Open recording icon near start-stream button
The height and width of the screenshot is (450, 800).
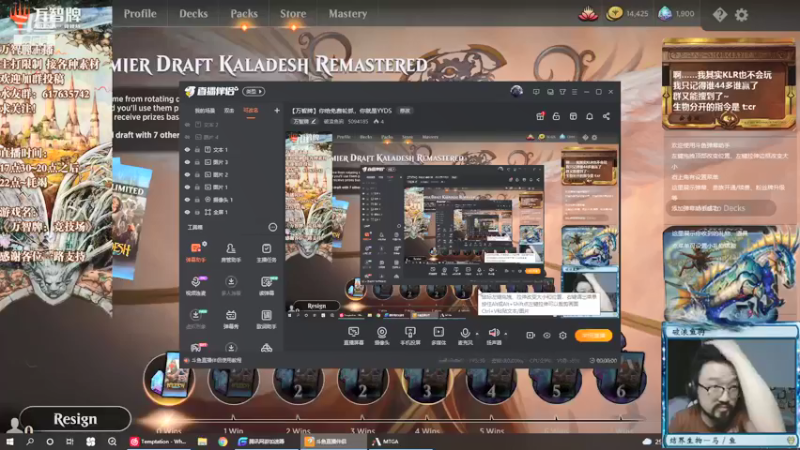(x=530, y=335)
